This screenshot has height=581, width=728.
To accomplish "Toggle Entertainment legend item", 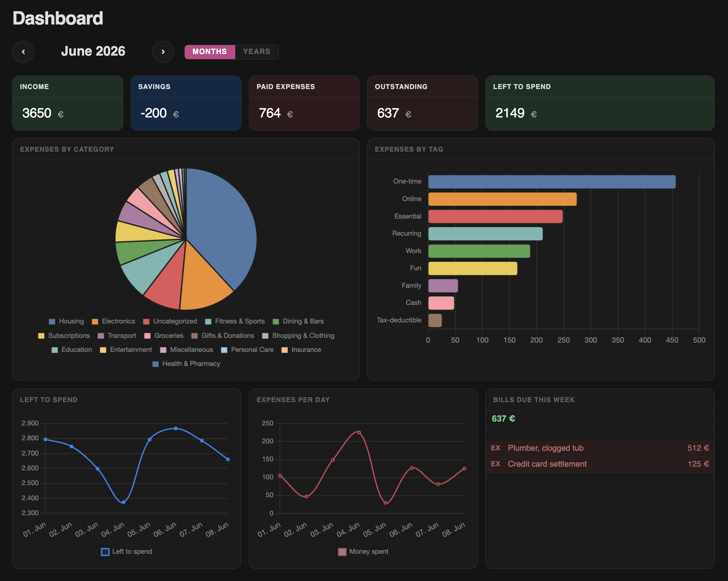I will (126, 350).
